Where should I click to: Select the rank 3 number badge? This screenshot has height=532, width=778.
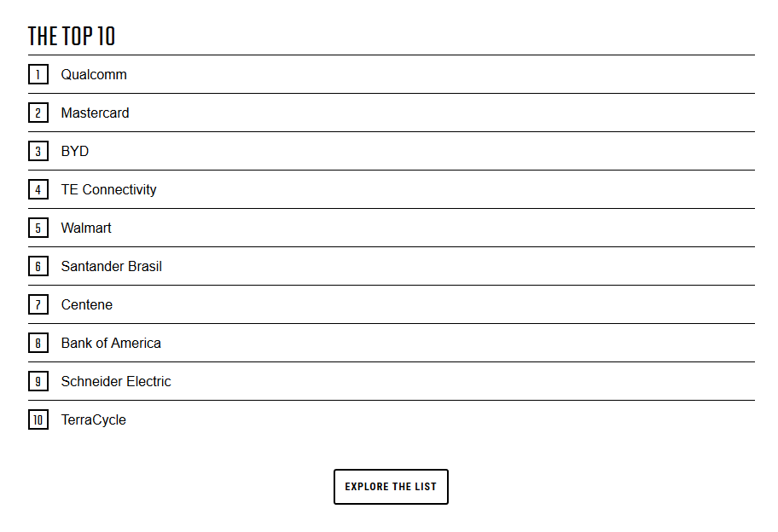point(38,151)
